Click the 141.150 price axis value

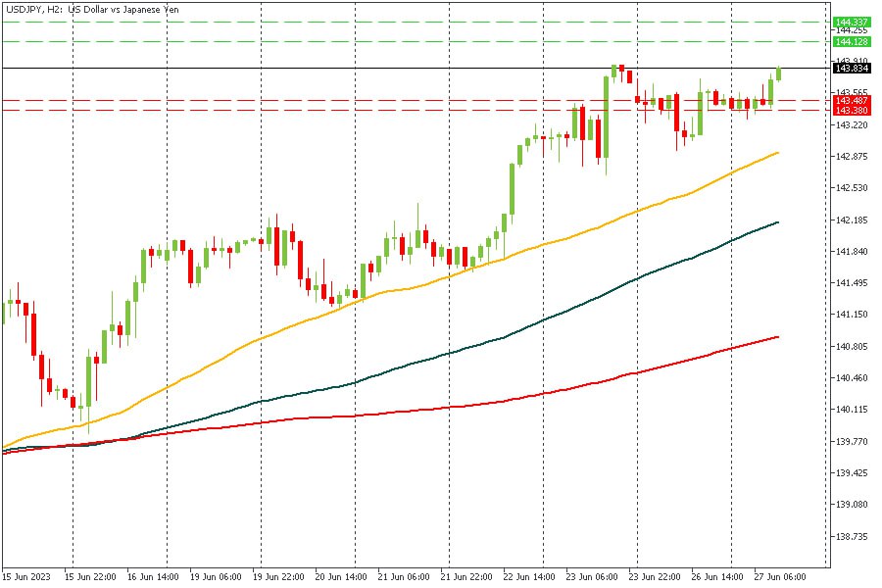[853, 315]
